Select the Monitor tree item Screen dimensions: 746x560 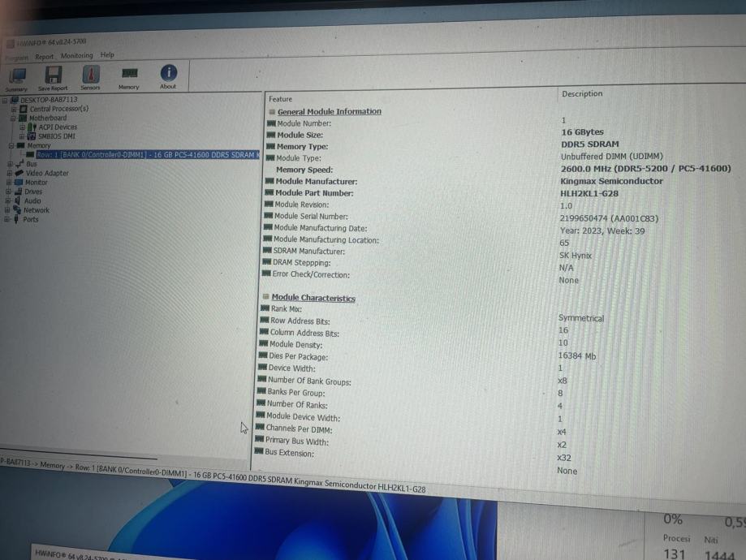click(37, 183)
